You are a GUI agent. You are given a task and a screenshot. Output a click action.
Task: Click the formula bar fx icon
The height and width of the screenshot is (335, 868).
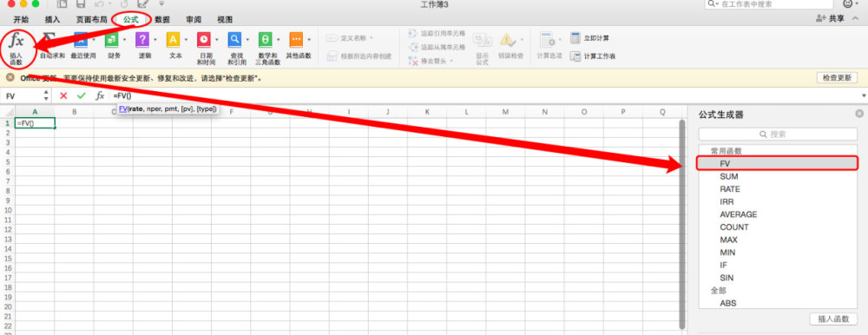(x=100, y=95)
